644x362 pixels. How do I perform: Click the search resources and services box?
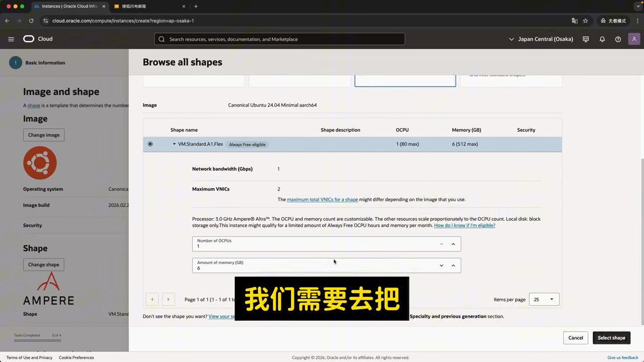point(279,39)
